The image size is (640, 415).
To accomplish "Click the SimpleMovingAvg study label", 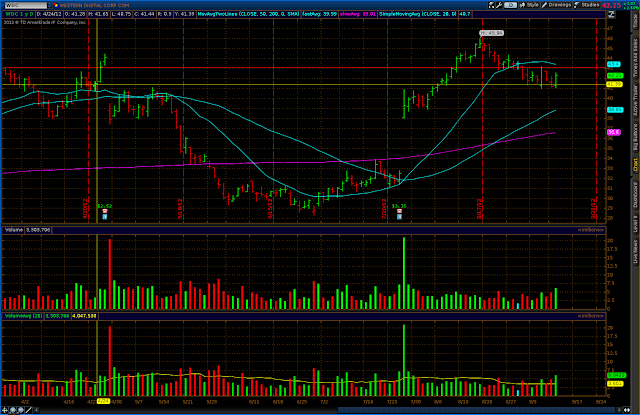I will click(x=418, y=14).
